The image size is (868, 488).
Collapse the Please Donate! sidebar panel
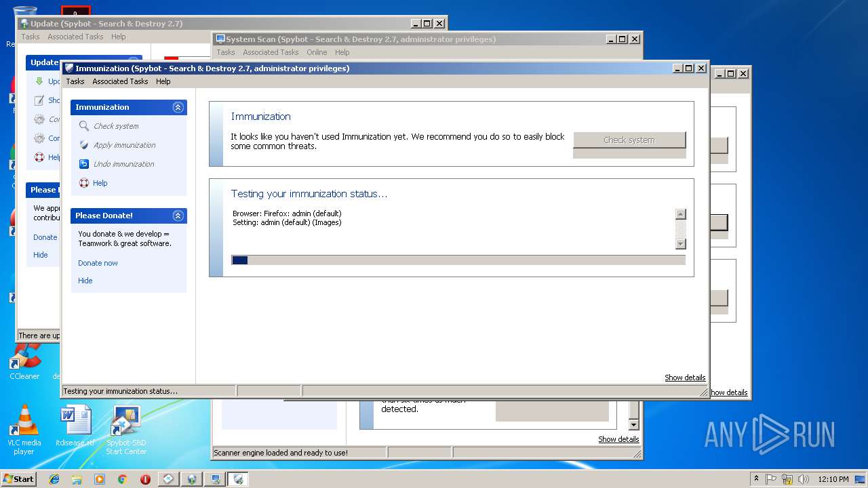(x=178, y=216)
